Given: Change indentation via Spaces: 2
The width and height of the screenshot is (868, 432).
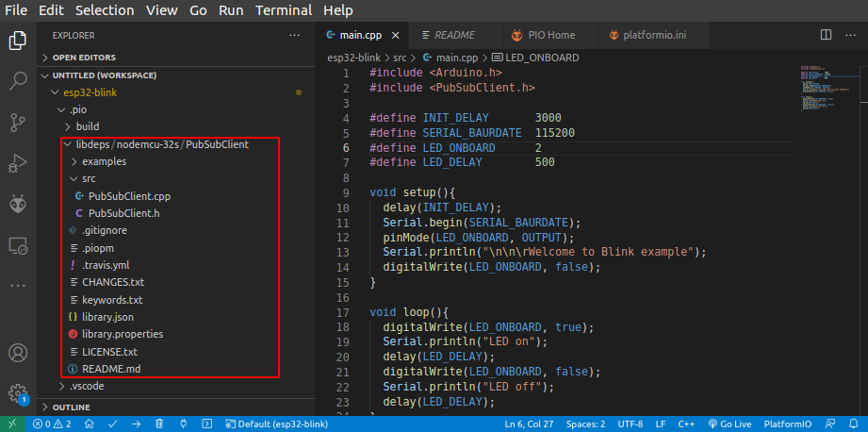Looking at the screenshot, I should coord(585,424).
